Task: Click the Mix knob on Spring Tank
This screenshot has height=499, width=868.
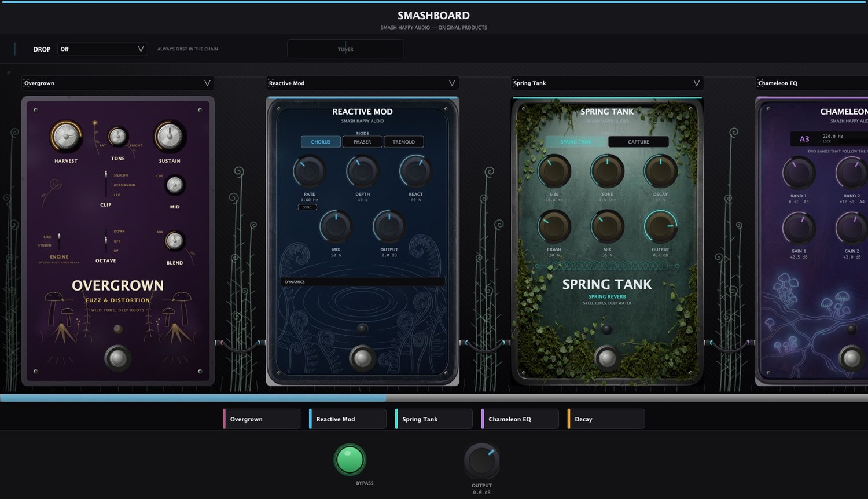Action: (607, 227)
